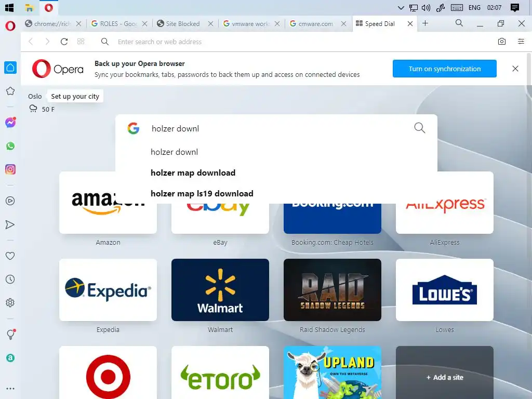This screenshot has width=532, height=399.
Task: Click the Search tabs magnifier icon
Action: [x=459, y=23]
